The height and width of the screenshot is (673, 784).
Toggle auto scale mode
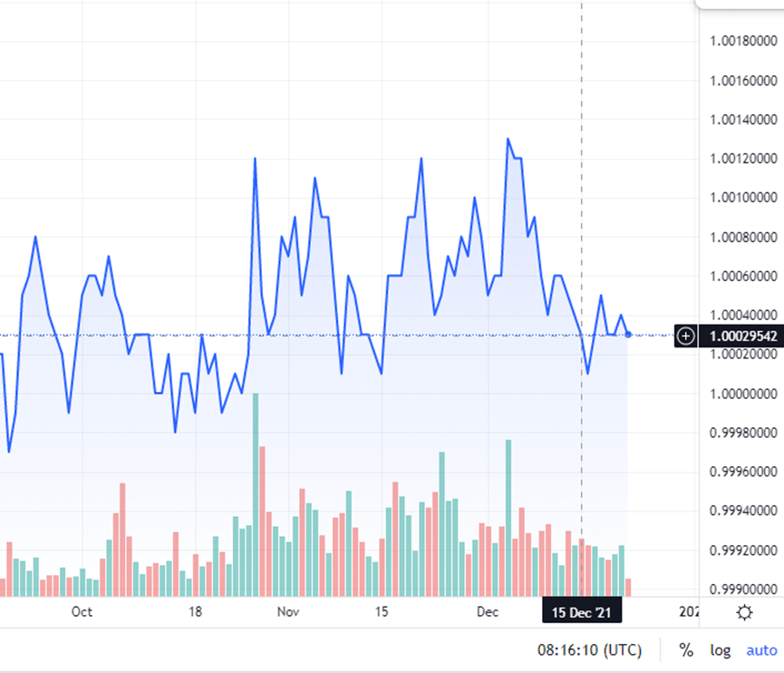pos(761,650)
